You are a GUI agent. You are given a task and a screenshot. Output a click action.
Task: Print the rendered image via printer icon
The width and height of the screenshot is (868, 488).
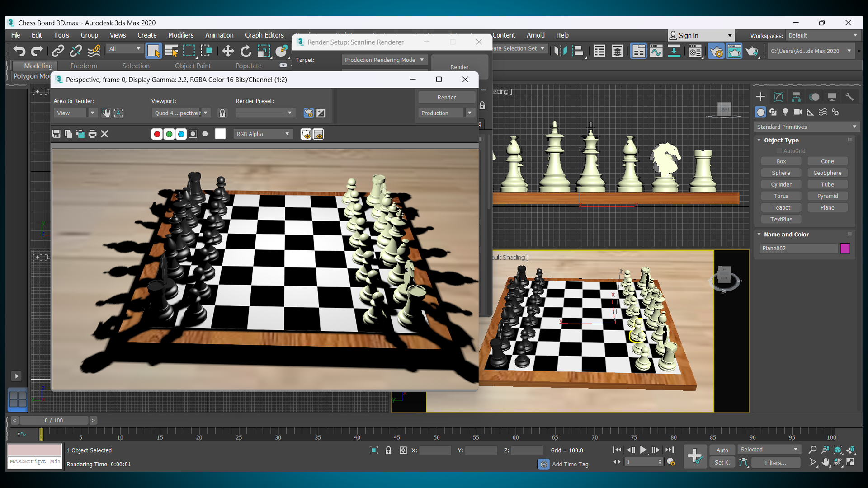pos(92,134)
